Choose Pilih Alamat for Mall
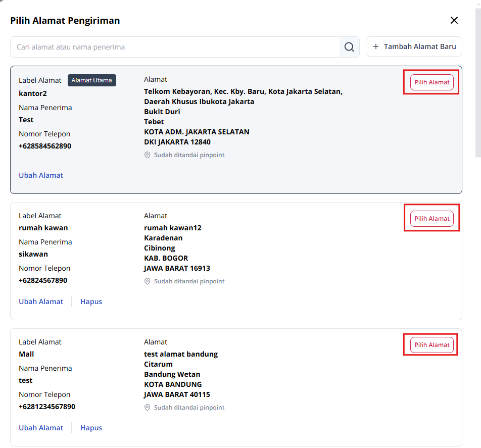Image resolution: width=481 pixels, height=448 pixels. click(x=431, y=345)
